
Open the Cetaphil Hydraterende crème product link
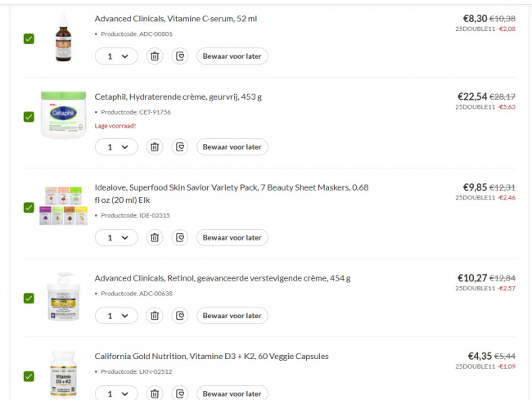(x=178, y=97)
